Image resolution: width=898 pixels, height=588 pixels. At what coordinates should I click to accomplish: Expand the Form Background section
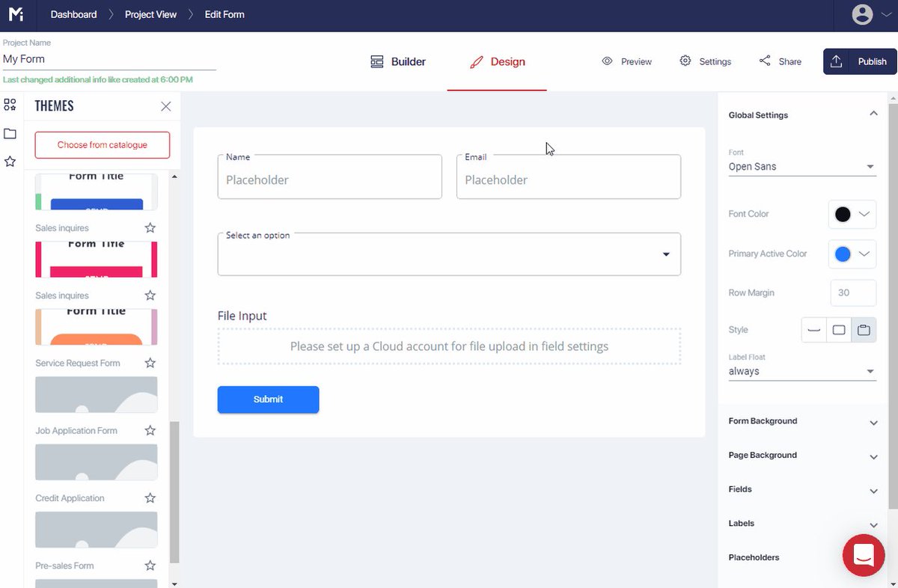(803, 421)
